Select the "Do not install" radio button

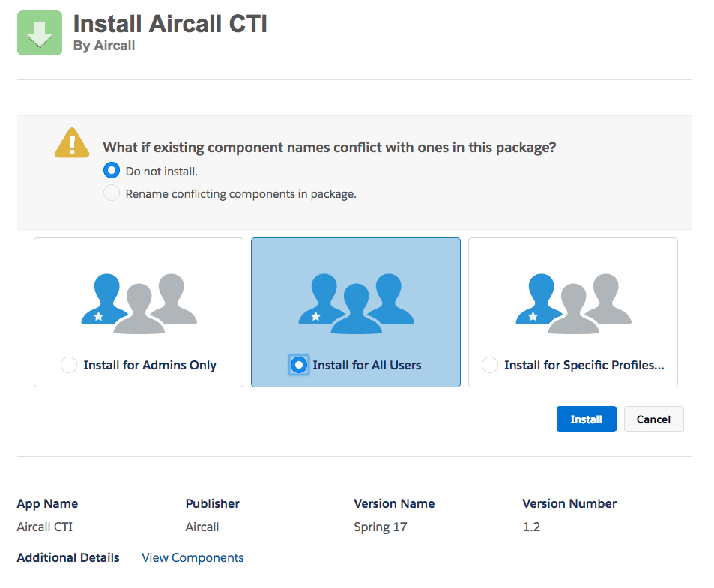(x=112, y=171)
